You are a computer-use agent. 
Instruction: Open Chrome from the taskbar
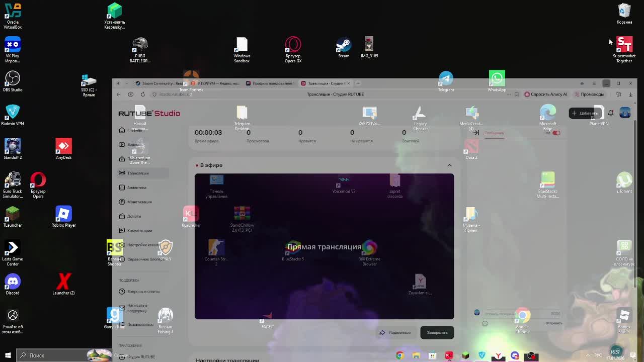(399, 356)
